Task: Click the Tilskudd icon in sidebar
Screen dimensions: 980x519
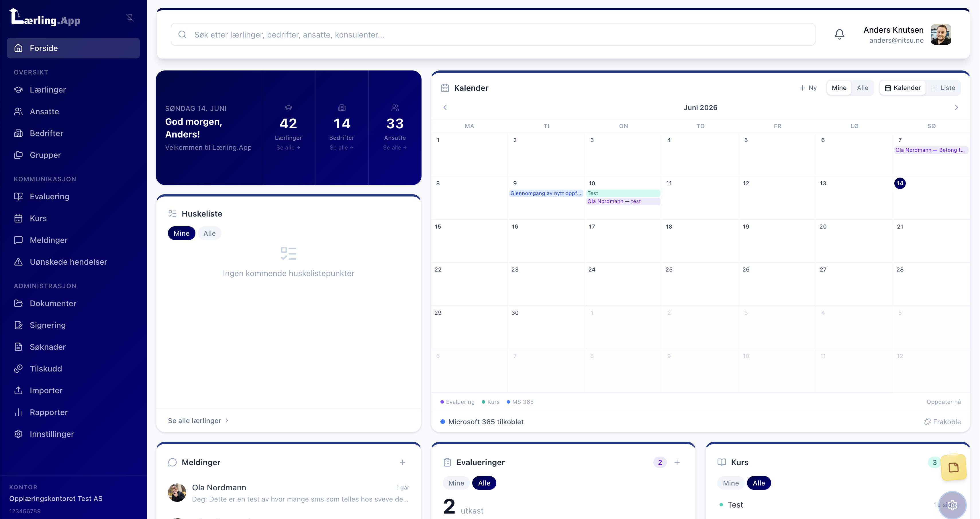Action: pyautogui.click(x=18, y=368)
